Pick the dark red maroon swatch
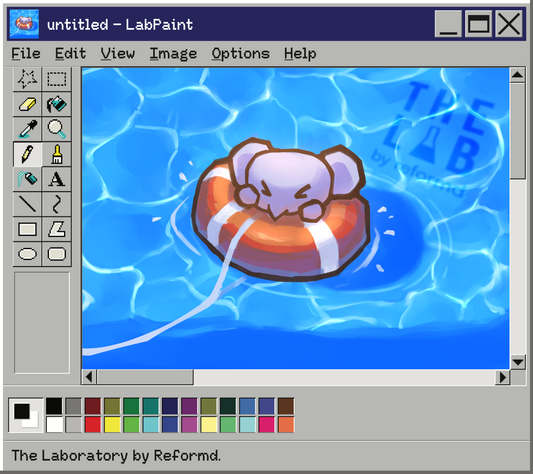Screen dimensions: 533x474 (93, 406)
